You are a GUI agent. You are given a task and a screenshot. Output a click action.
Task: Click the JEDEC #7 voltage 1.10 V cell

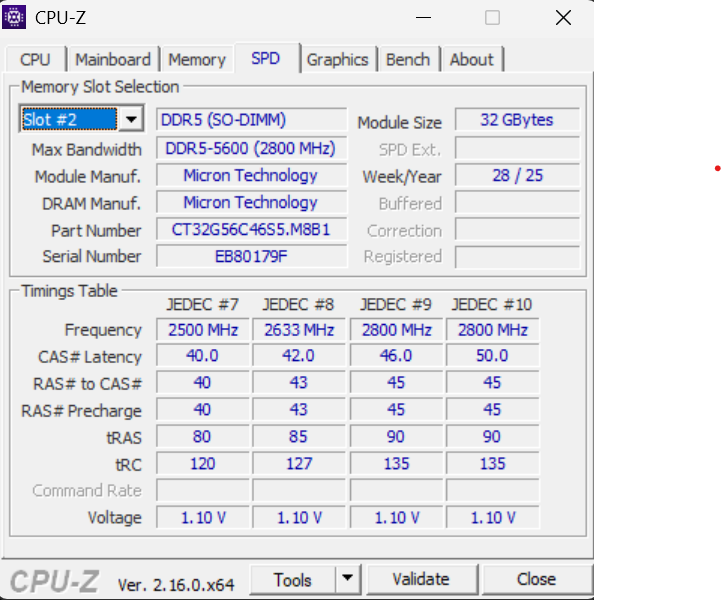point(203,518)
